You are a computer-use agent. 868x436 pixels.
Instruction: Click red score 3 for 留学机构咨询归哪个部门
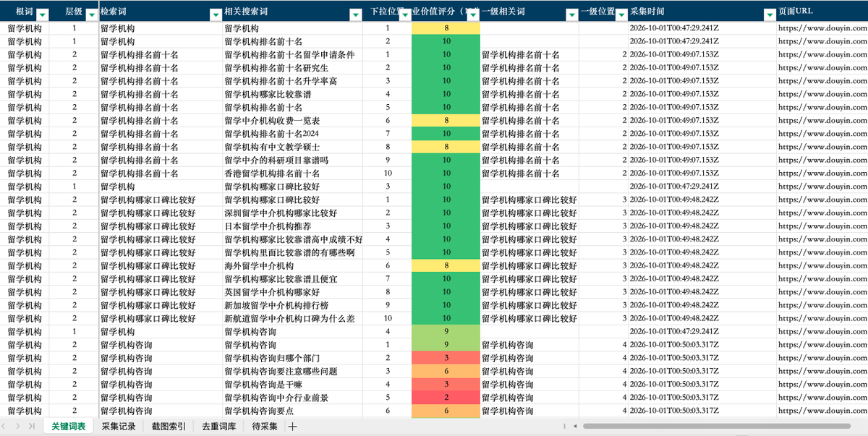coord(446,358)
